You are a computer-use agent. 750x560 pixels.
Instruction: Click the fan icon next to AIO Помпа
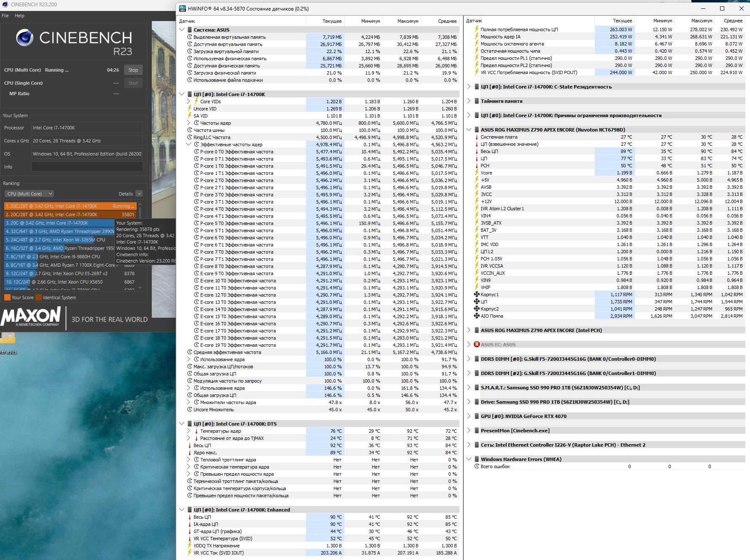pyautogui.click(x=477, y=316)
